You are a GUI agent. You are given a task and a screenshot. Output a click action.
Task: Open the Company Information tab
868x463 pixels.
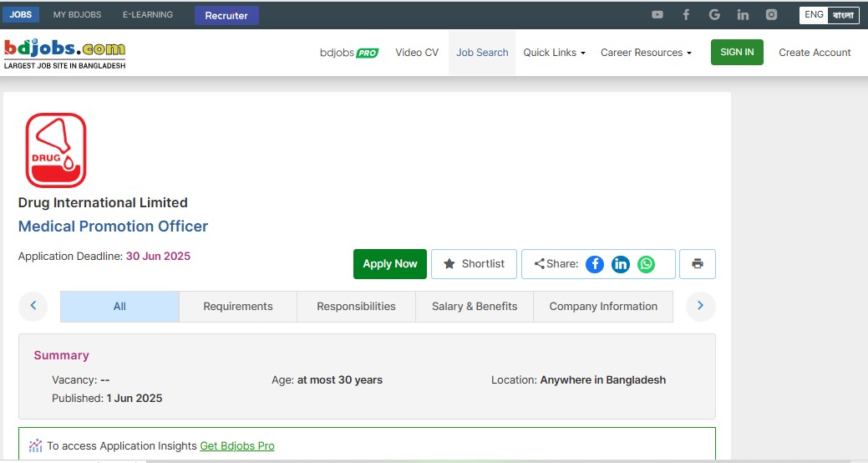click(x=603, y=306)
